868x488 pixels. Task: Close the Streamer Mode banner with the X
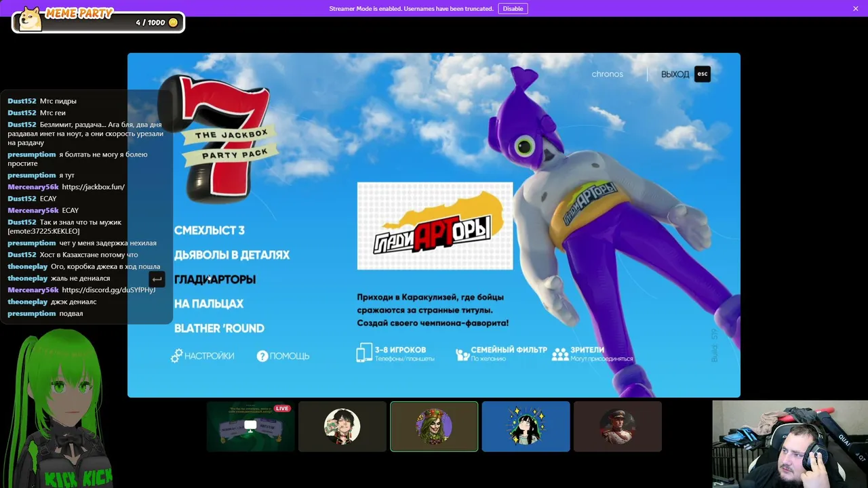(856, 9)
